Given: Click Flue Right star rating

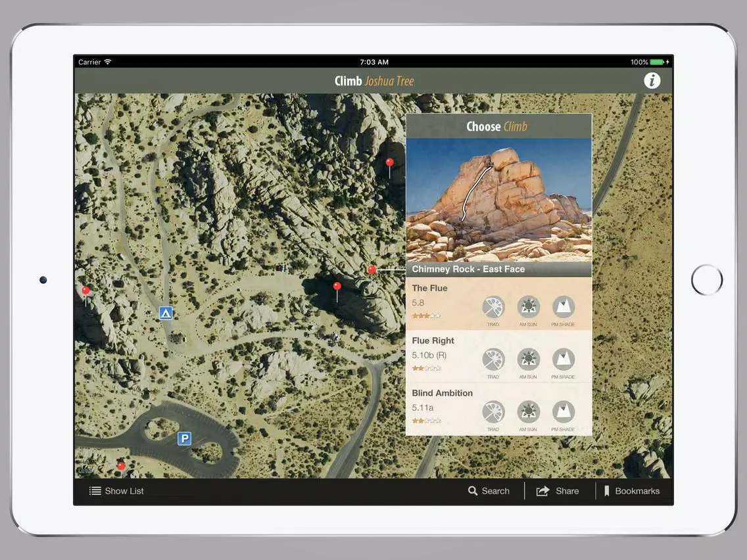Looking at the screenshot, I should pyautogui.click(x=426, y=368).
